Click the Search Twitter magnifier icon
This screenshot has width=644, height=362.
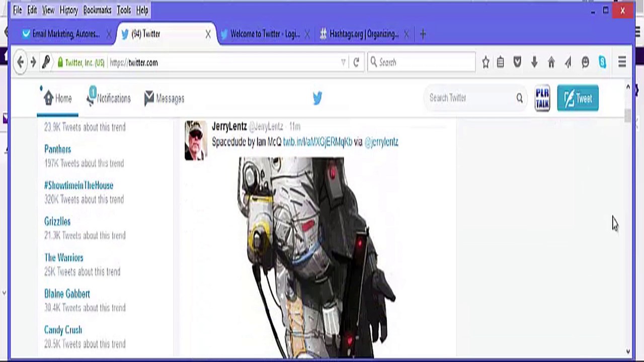tap(519, 98)
